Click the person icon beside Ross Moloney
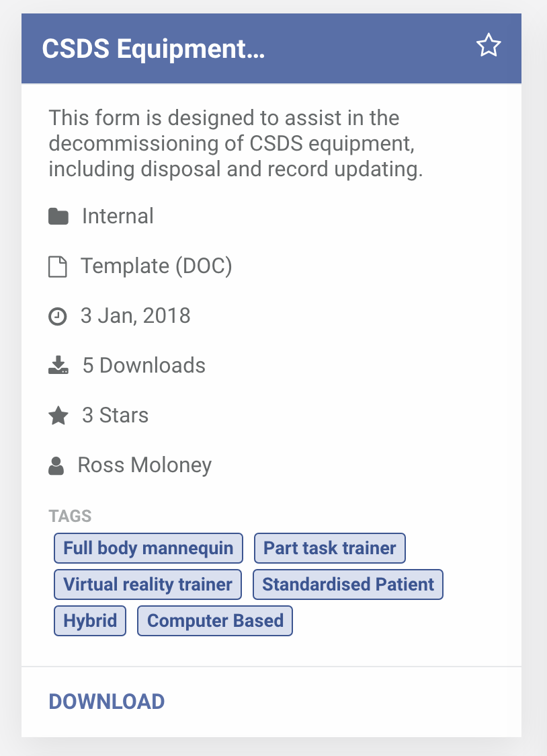 [x=56, y=465]
